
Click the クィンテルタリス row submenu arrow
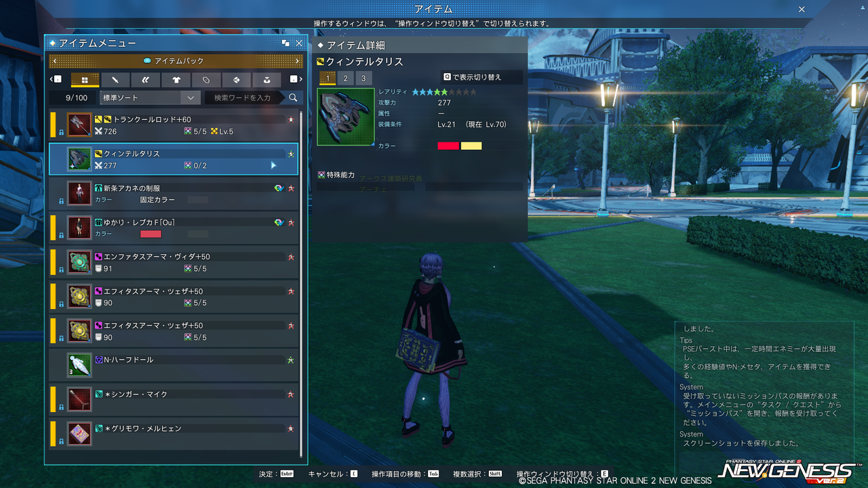pos(273,165)
